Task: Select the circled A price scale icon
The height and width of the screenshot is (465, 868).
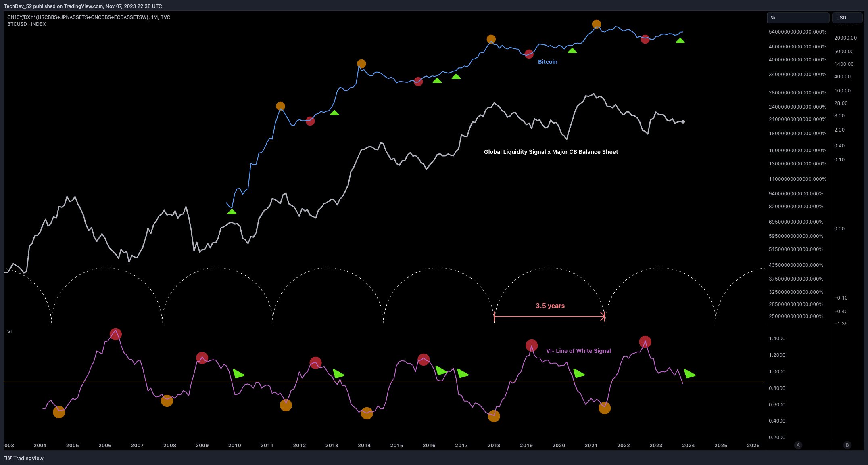Action: pos(798,445)
